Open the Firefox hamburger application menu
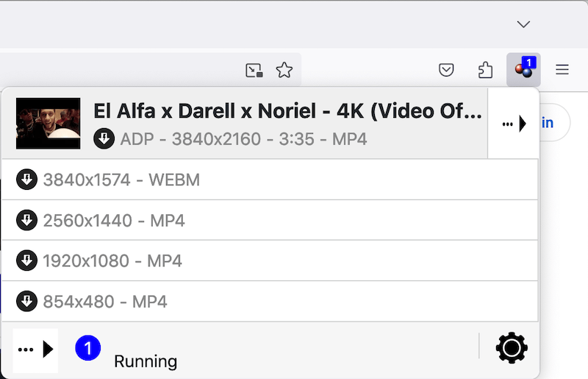This screenshot has width=588, height=379. coord(562,70)
